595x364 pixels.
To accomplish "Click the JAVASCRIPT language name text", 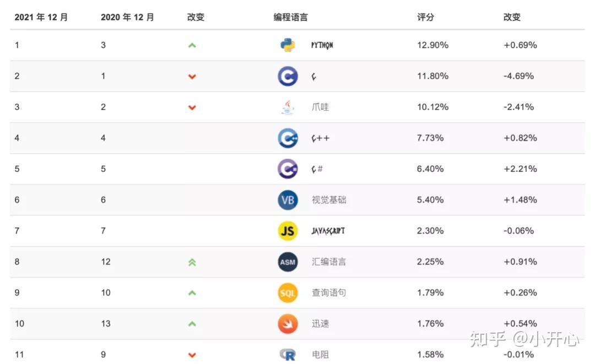I will pos(328,231).
